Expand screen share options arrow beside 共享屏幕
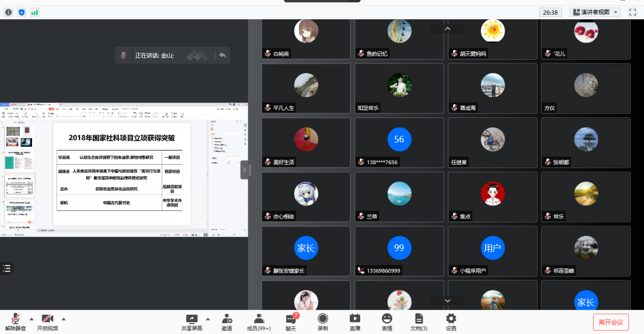The width and height of the screenshot is (644, 334). tap(208, 319)
